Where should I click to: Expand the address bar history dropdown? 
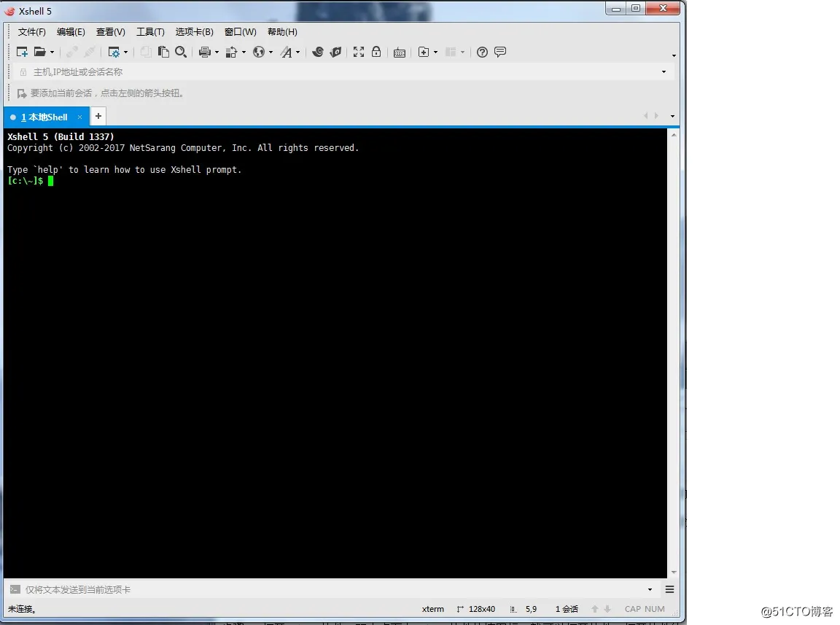pos(664,71)
